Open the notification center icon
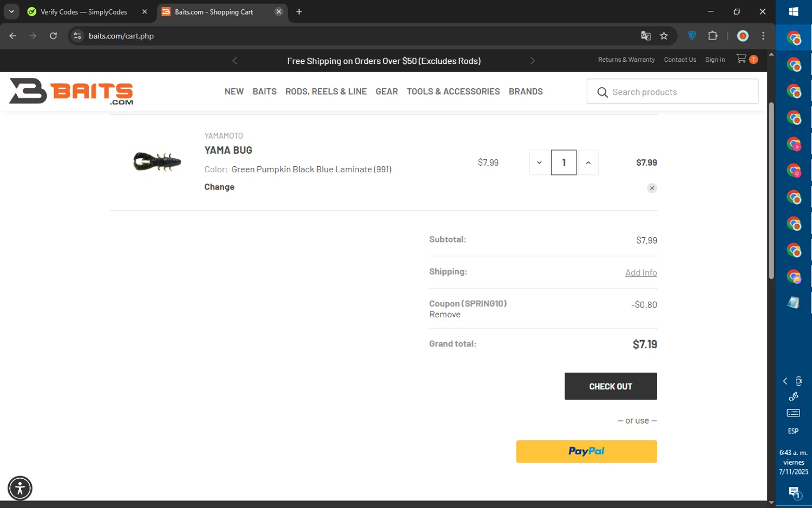The width and height of the screenshot is (812, 508). point(794,492)
